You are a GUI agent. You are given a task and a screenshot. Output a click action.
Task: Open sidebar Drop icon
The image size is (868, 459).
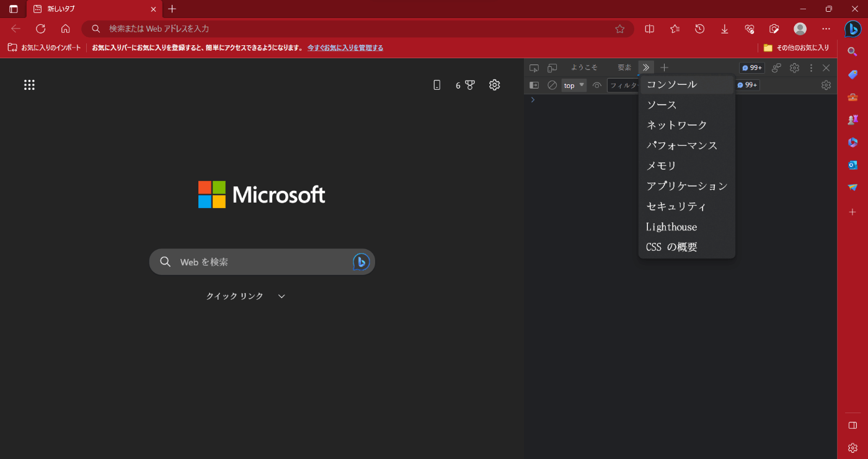(852, 187)
